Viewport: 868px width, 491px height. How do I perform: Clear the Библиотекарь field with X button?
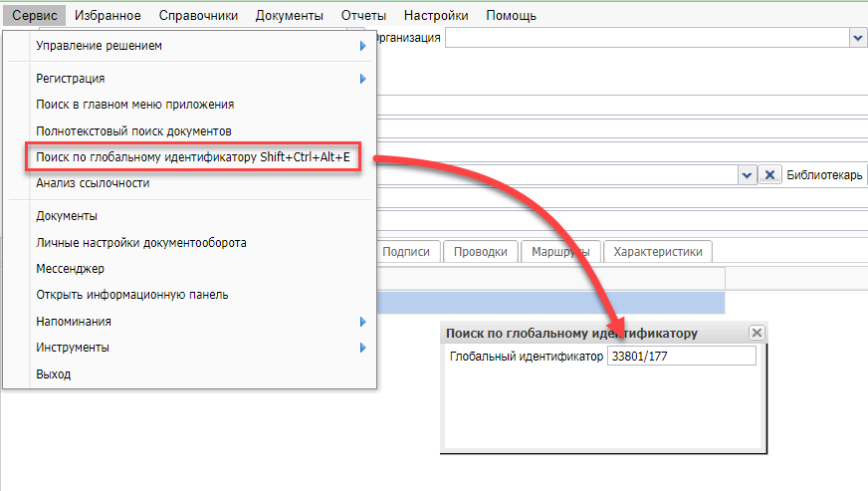[769, 174]
